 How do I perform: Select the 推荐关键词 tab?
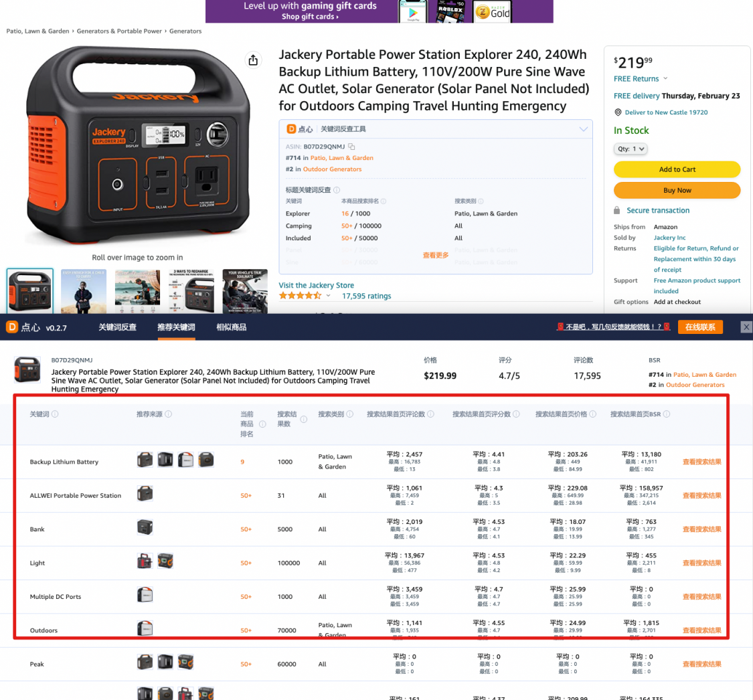point(176,327)
